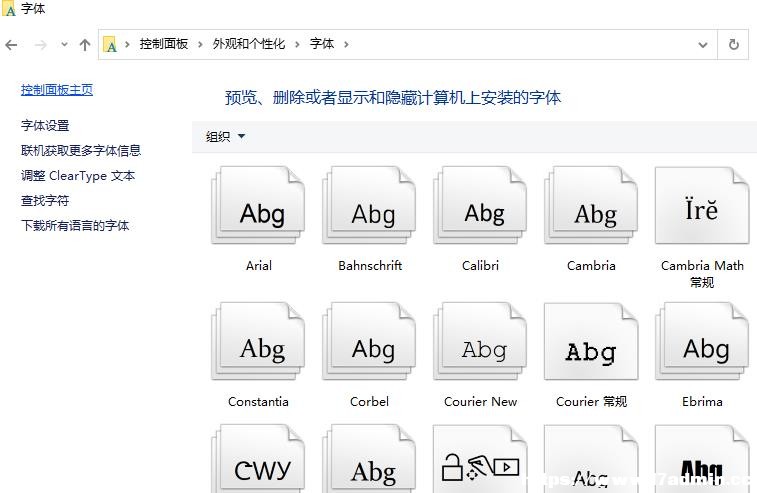Screen dimensions: 757x493
Task: Click the Bahnschrift font name label
Action: pos(370,266)
